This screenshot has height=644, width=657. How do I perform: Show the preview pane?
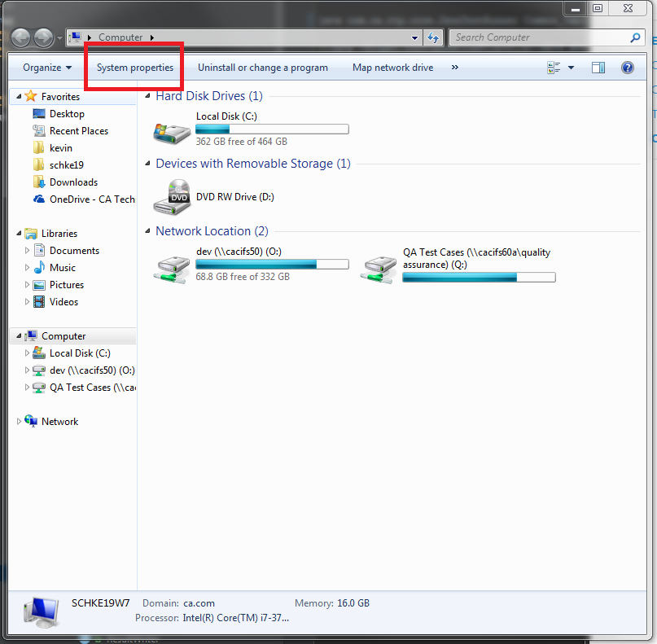point(598,68)
